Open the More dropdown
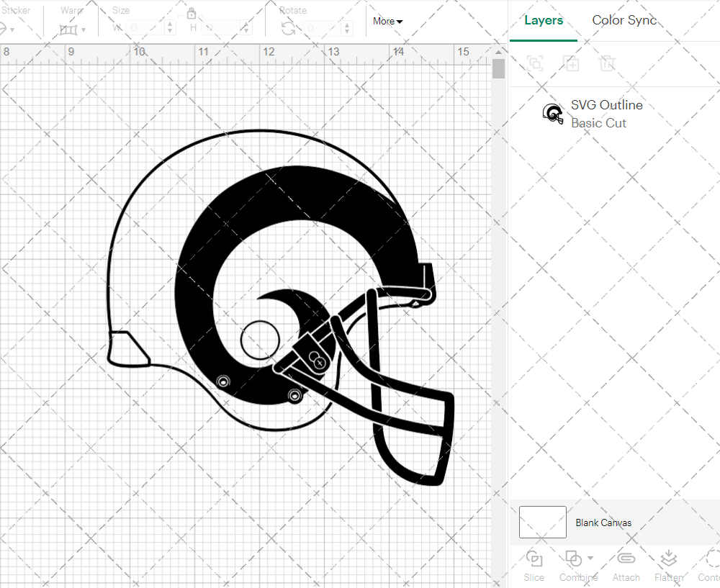720x588 pixels. click(387, 21)
